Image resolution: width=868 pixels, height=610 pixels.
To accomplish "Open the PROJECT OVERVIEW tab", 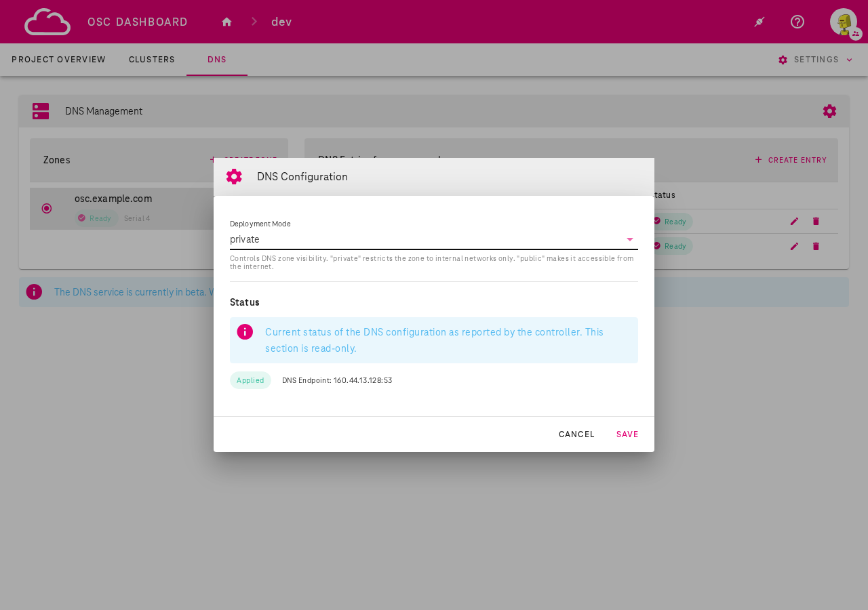I will point(58,59).
